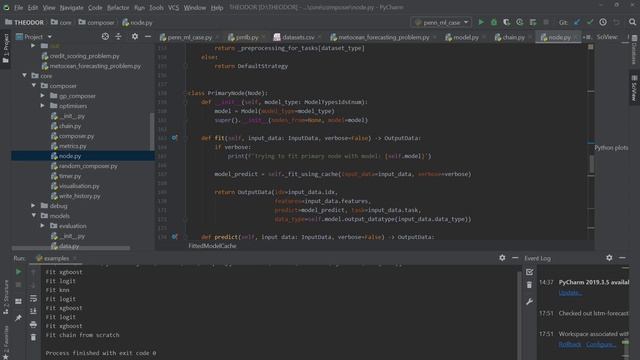The width and height of the screenshot is (640, 360).
Task: Open Search Everywhere with the magnifier icon
Action: click(633, 22)
